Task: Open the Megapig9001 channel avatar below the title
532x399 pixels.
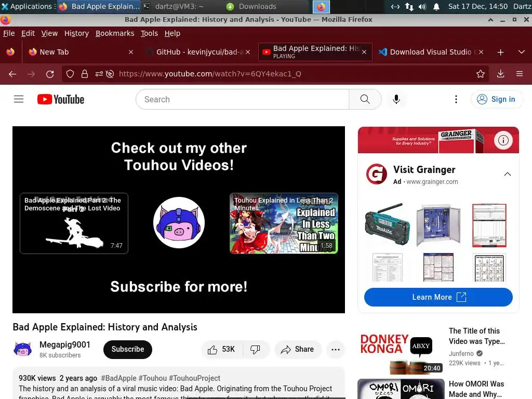Action: pyautogui.click(x=23, y=349)
